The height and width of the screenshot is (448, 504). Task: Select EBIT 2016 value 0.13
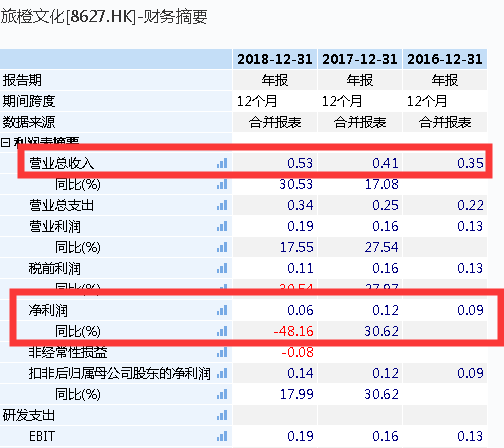(470, 436)
